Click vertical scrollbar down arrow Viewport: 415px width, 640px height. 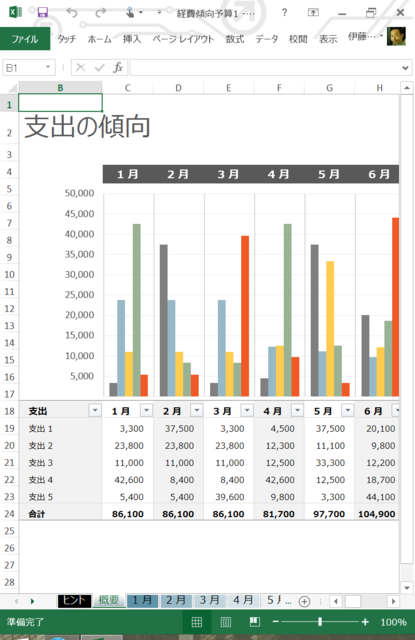[406, 588]
